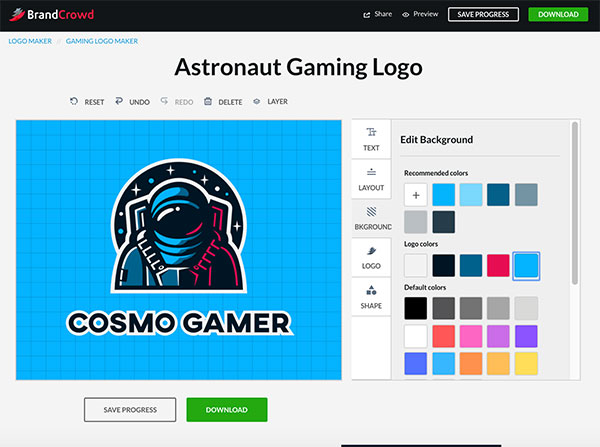Click the Layer label
Viewport: 600px width, 447px height.
pyautogui.click(x=277, y=101)
